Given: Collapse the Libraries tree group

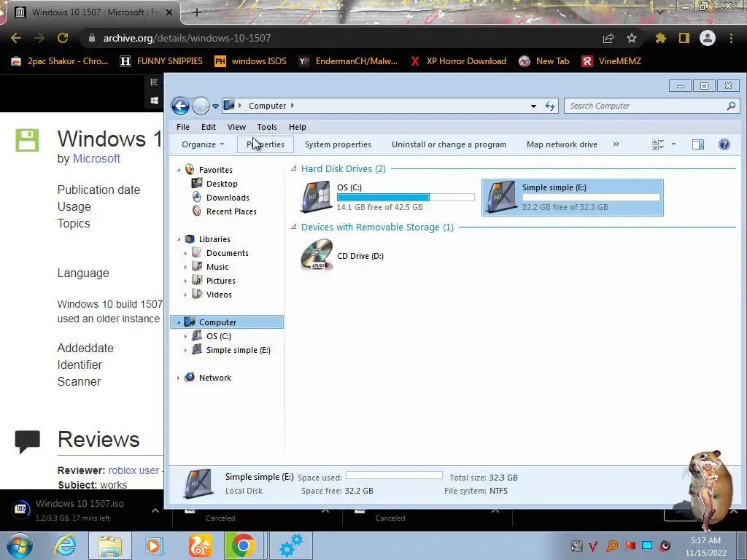Looking at the screenshot, I should 179,239.
